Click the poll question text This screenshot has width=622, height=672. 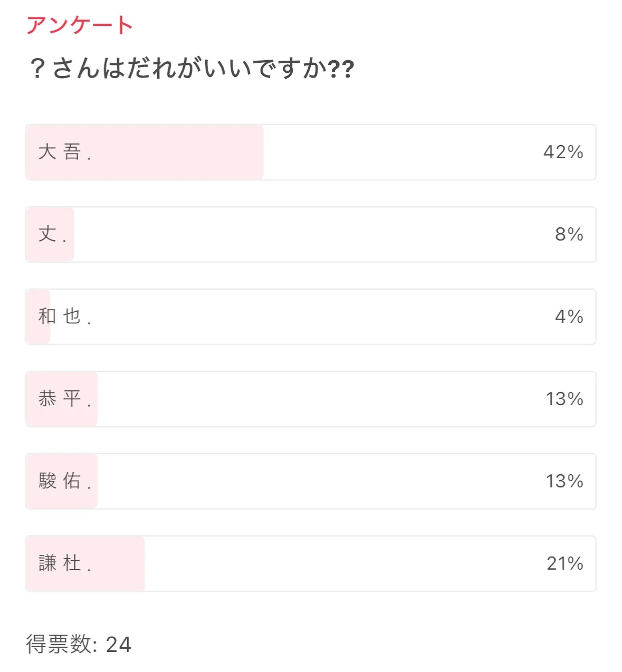pos(191,69)
